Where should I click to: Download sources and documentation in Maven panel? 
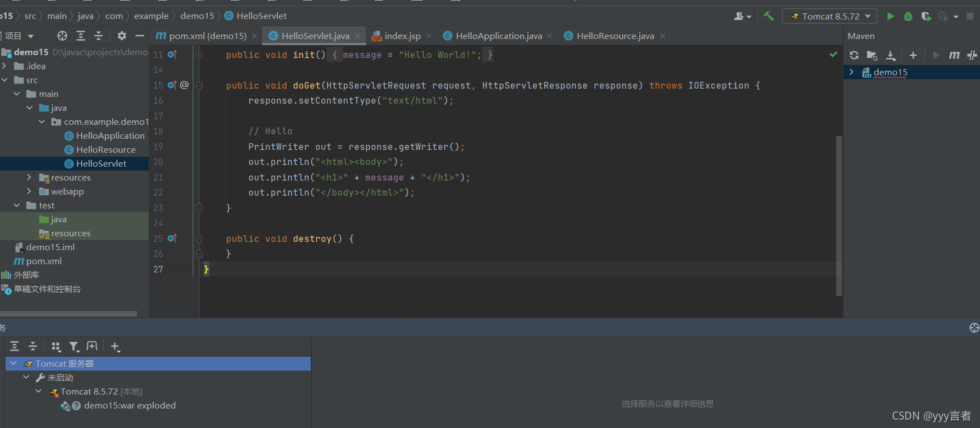891,55
